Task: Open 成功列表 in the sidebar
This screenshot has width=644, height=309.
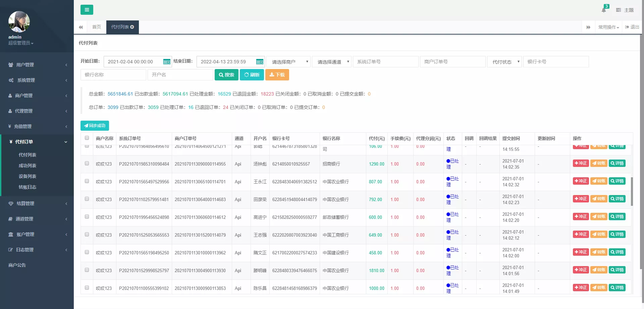Action: tap(28, 166)
